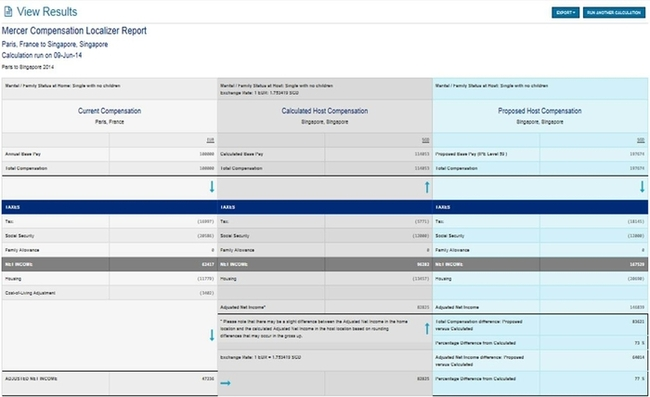Click Paris to Singapore 2014 label
Image resolution: width=650 pixels, height=397 pixels.
click(x=28, y=67)
